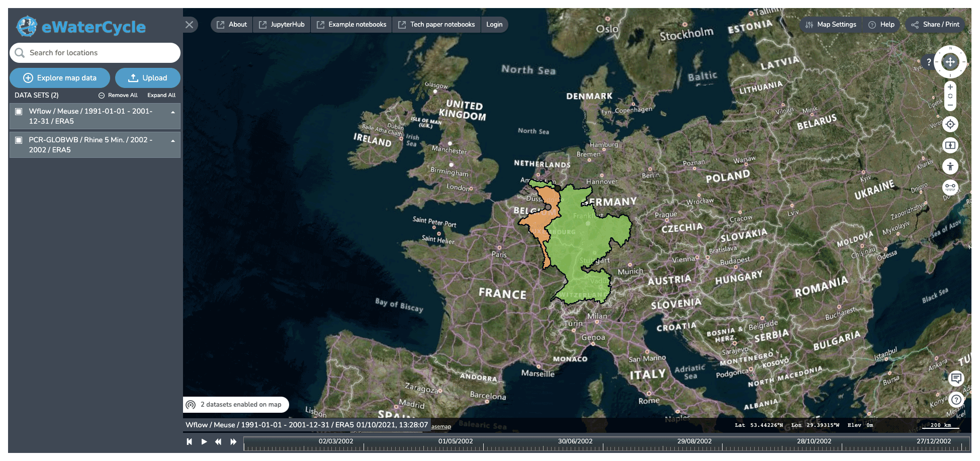Toggle the PCR-GLOBWB Rhine dataset checkbox
The image size is (980, 461).
(19, 140)
